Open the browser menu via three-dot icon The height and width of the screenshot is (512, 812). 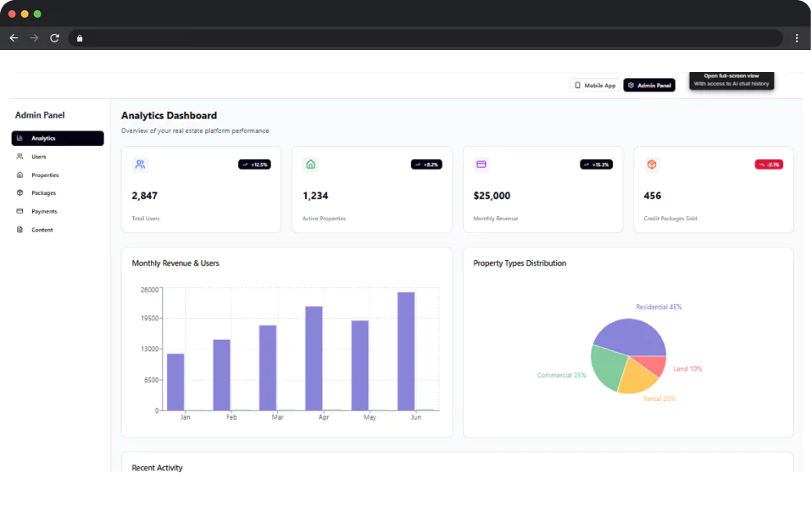(797, 37)
